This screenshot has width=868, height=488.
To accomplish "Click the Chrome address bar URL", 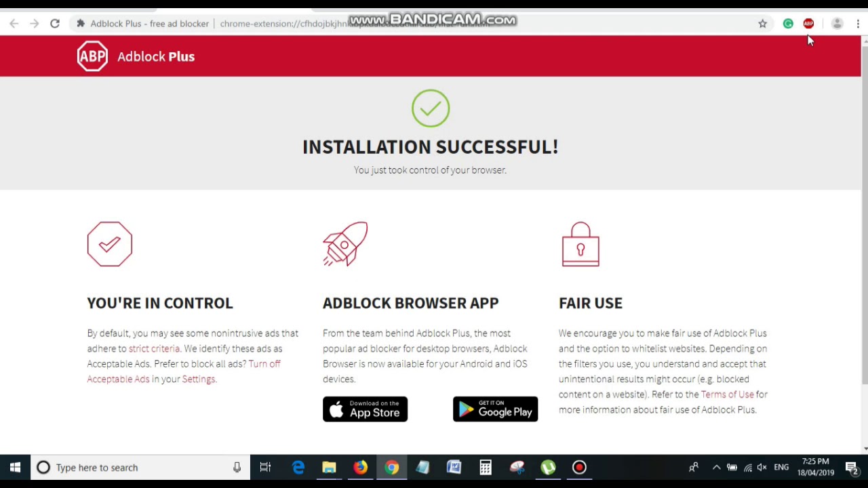I will (x=355, y=24).
